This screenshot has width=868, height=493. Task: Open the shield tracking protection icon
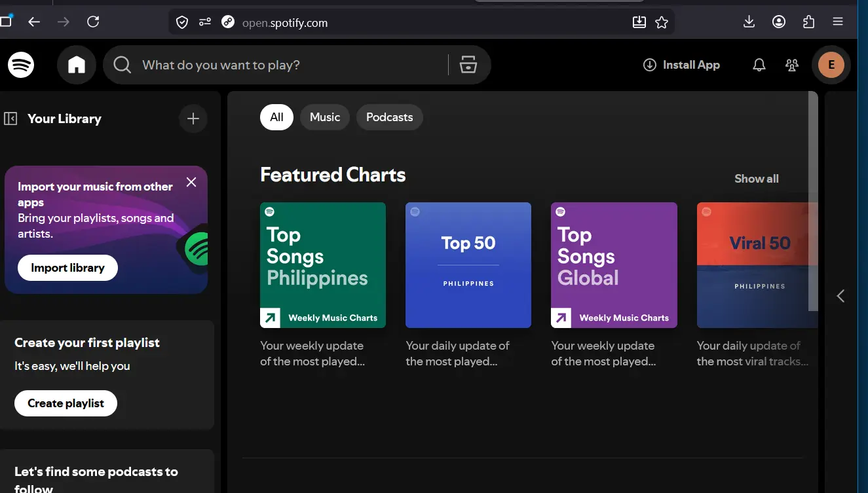tap(182, 22)
